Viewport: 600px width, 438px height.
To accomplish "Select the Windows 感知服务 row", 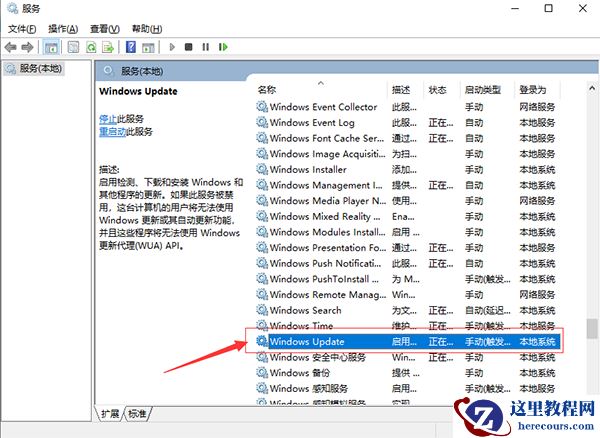I will coord(408,389).
